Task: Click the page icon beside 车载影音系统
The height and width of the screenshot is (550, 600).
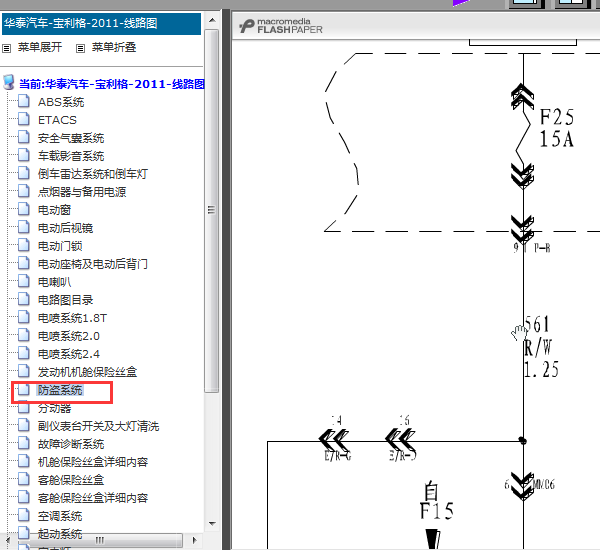Action: pyautogui.click(x=24, y=155)
